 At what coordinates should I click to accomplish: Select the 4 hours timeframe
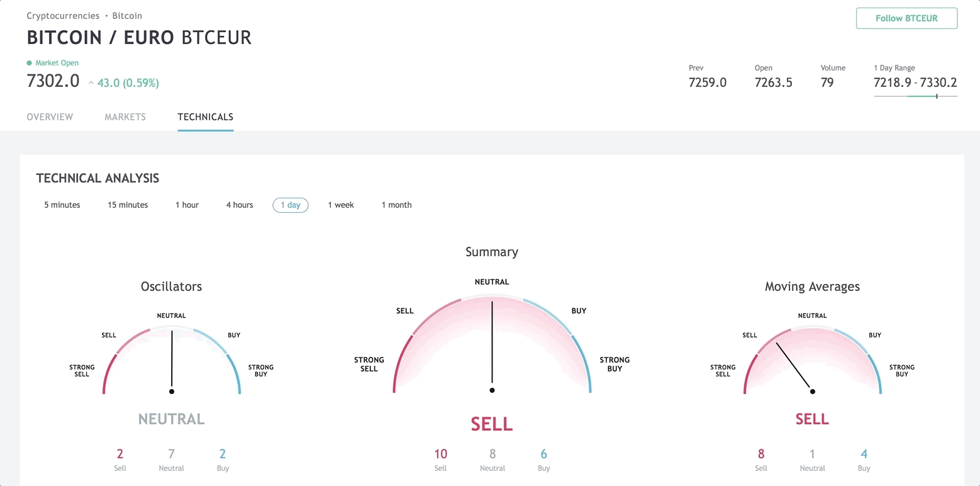coord(240,205)
